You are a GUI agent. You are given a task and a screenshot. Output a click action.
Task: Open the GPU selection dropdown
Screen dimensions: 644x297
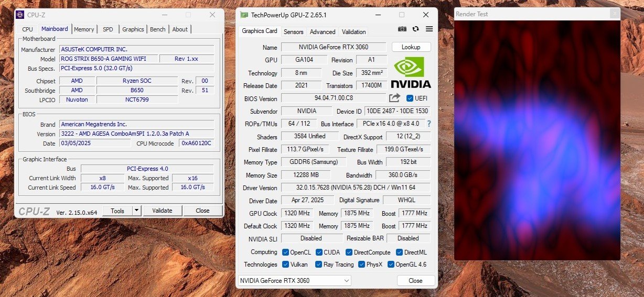pos(294,280)
